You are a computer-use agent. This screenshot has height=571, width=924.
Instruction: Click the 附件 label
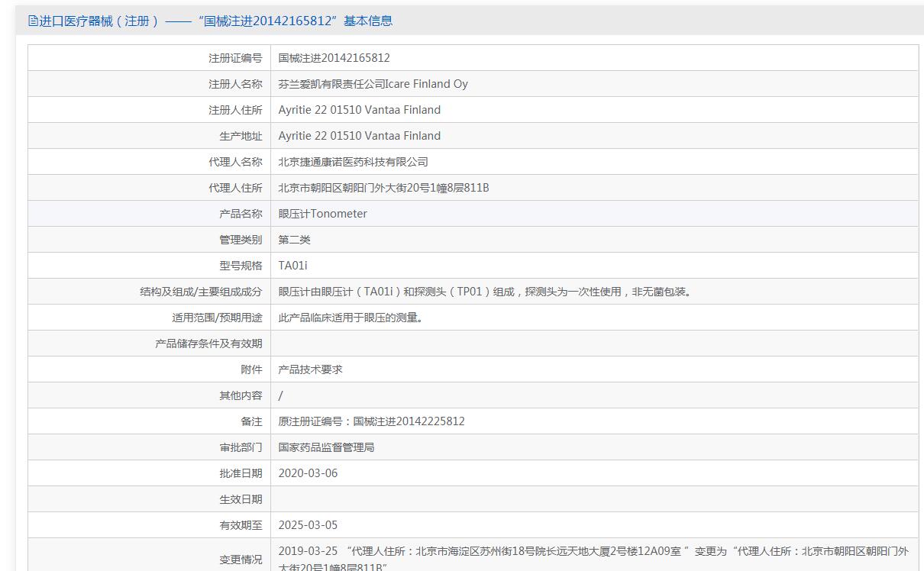pyautogui.click(x=251, y=369)
